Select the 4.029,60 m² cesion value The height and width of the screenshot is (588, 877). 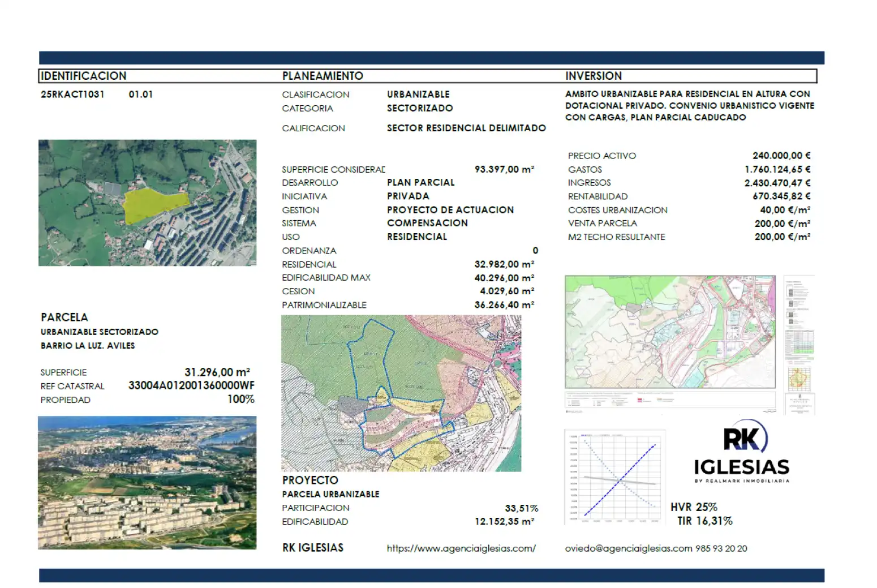click(x=507, y=291)
